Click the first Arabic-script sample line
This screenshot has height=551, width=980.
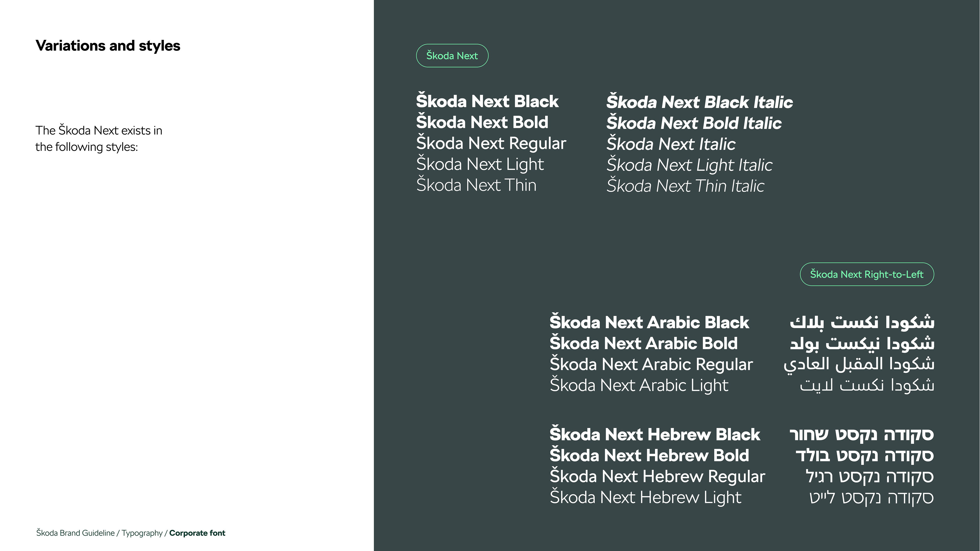pos(862,322)
